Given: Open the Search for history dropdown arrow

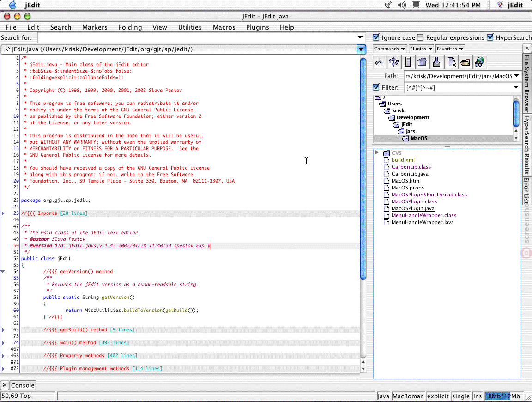Looking at the screenshot, I should pos(360,37).
